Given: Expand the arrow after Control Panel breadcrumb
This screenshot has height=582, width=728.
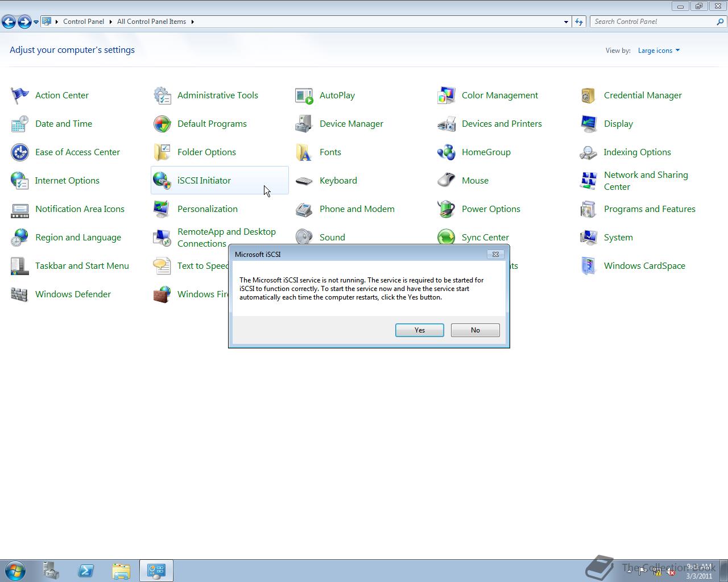Looking at the screenshot, I should (110, 22).
